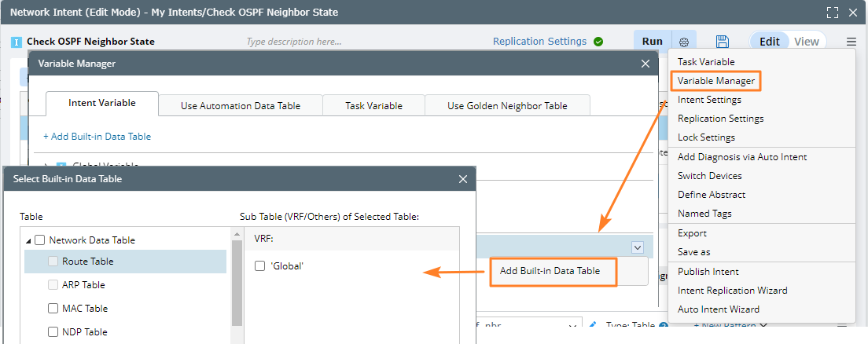The width and height of the screenshot is (868, 344).
Task: Close the Select Built-in Data Table dialog
Action: click(x=463, y=179)
